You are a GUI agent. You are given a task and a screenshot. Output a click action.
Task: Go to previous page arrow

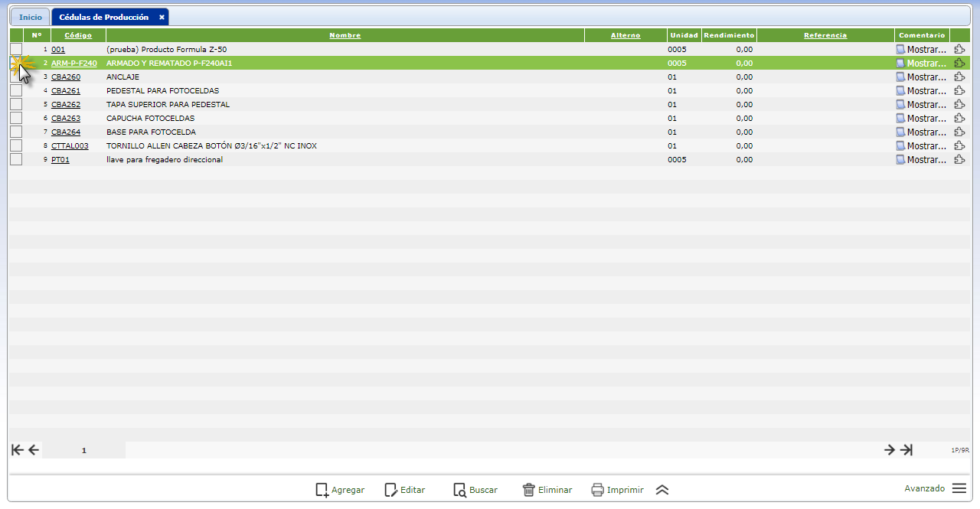[33, 450]
